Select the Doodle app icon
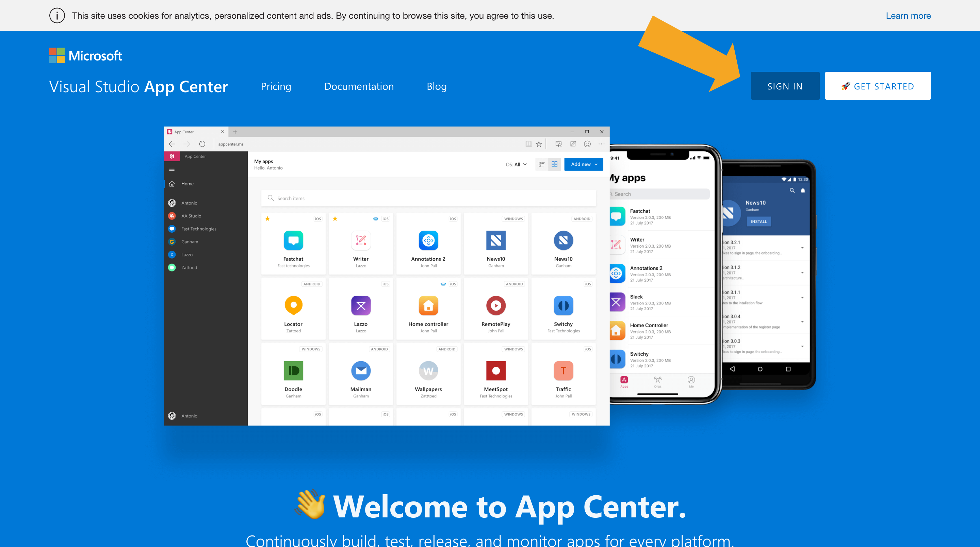Image resolution: width=980 pixels, height=547 pixels. click(x=293, y=370)
